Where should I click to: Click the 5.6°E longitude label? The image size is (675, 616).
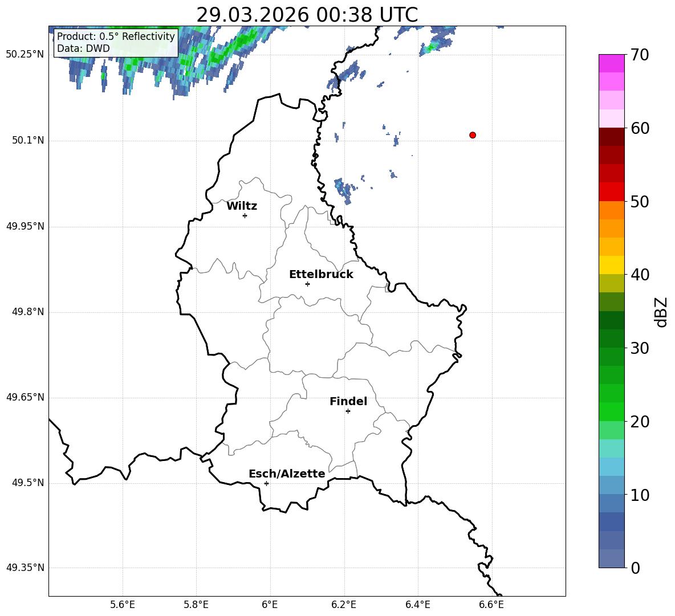[123, 605]
